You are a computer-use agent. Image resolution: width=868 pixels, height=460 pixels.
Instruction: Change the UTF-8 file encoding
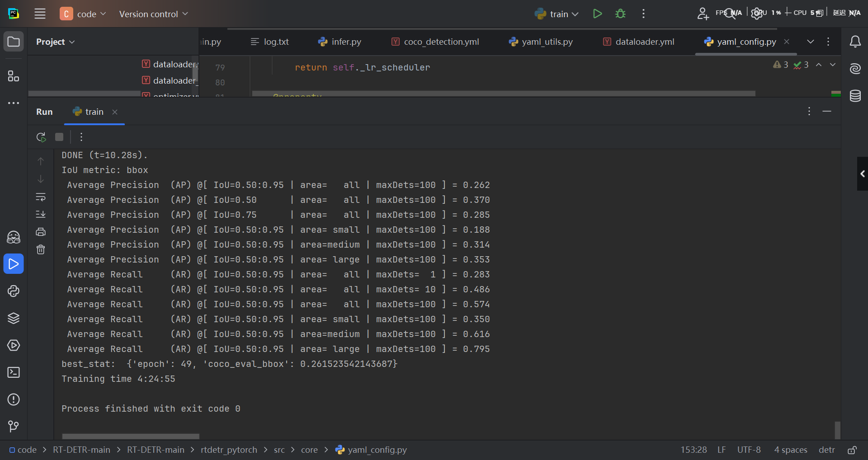tap(749, 450)
